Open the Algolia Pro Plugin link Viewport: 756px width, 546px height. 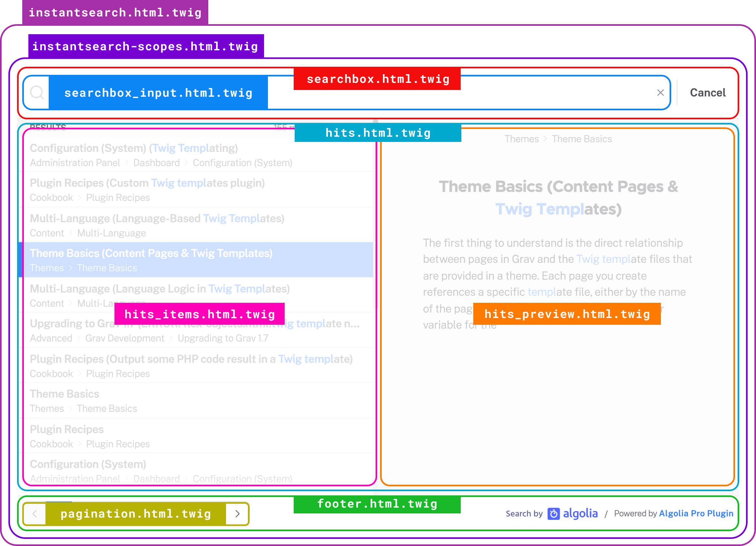(696, 513)
